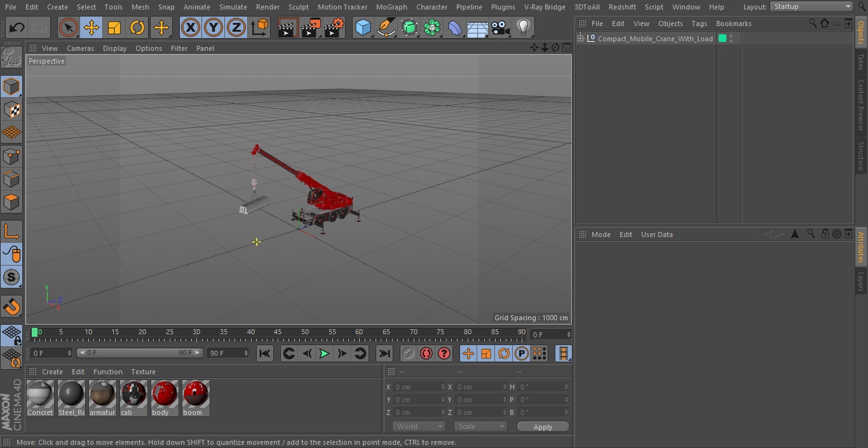Click the Viewport Solo S icon
The height and width of the screenshot is (448, 868).
click(x=11, y=277)
